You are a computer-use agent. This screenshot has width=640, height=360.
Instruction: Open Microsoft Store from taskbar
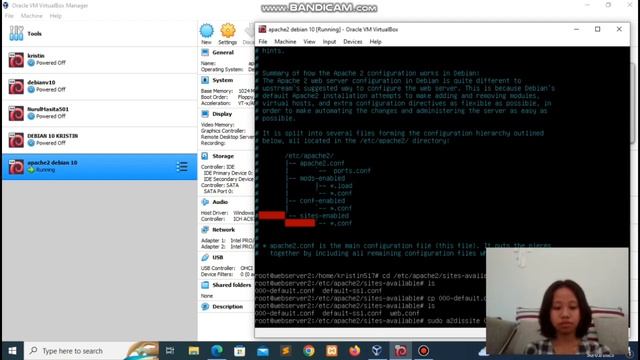tap(240, 351)
